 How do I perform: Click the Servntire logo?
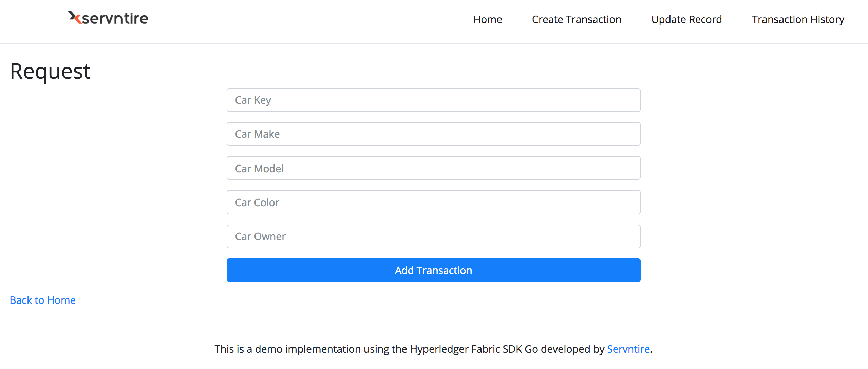(108, 18)
